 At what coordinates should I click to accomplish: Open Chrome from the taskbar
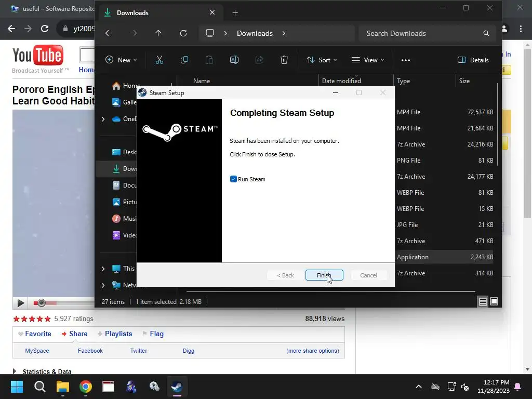(86, 387)
